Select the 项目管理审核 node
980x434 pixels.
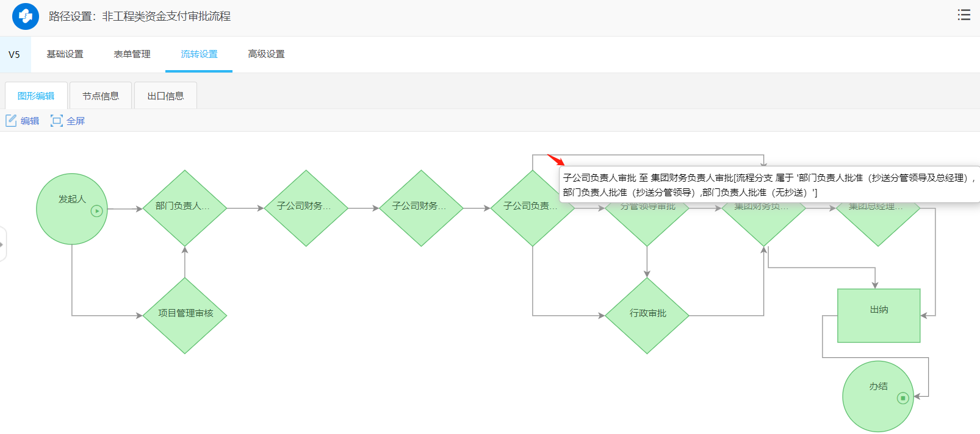point(185,316)
